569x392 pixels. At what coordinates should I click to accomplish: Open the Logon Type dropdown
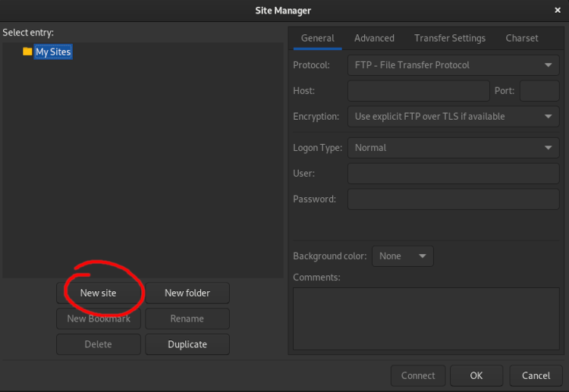pos(453,148)
